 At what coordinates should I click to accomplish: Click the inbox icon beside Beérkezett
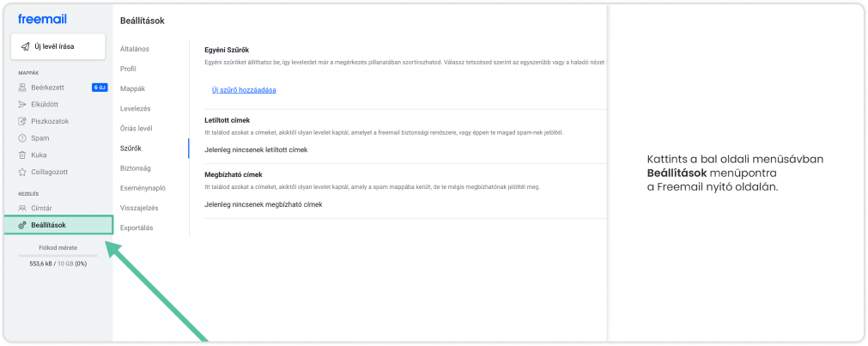click(22, 88)
